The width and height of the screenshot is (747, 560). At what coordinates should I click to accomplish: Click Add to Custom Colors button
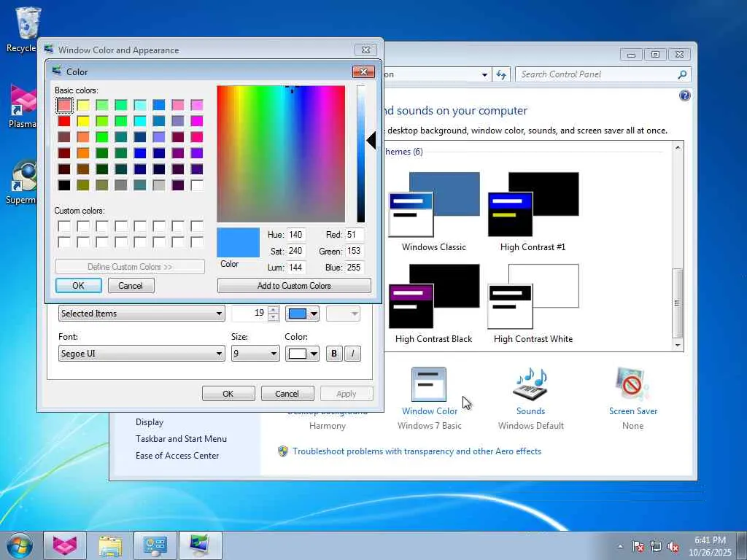pos(294,286)
